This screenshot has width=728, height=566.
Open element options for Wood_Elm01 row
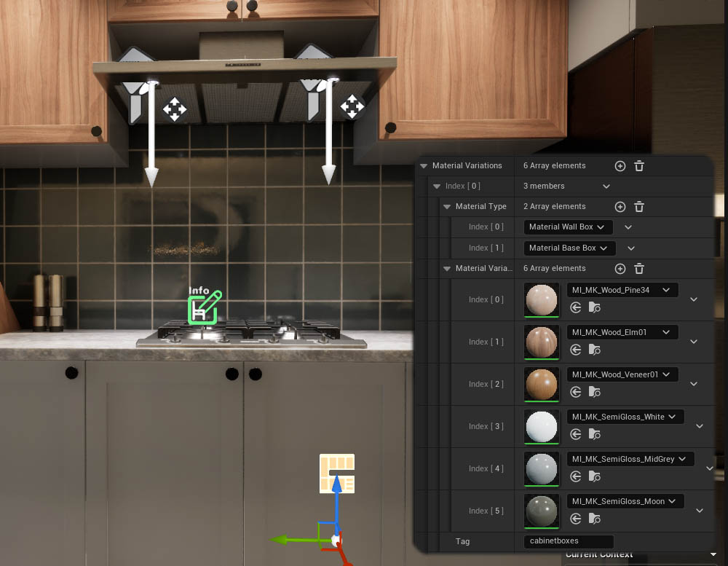coord(694,342)
